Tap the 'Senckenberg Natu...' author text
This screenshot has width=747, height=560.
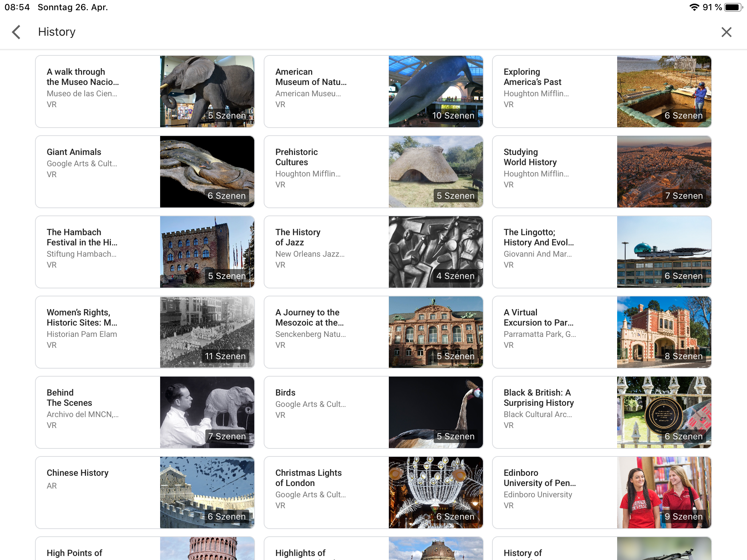310,334
